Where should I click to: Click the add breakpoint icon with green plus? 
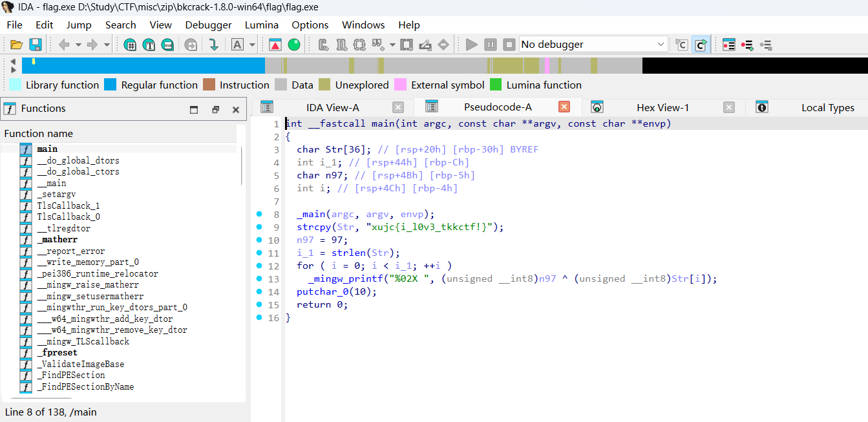pyautogui.click(x=748, y=45)
